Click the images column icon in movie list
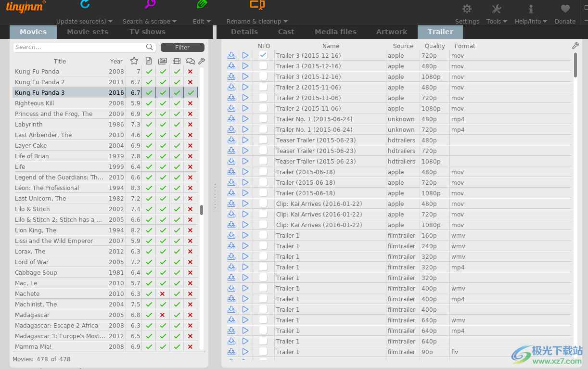Image resolution: width=588 pixels, height=369 pixels. click(163, 61)
